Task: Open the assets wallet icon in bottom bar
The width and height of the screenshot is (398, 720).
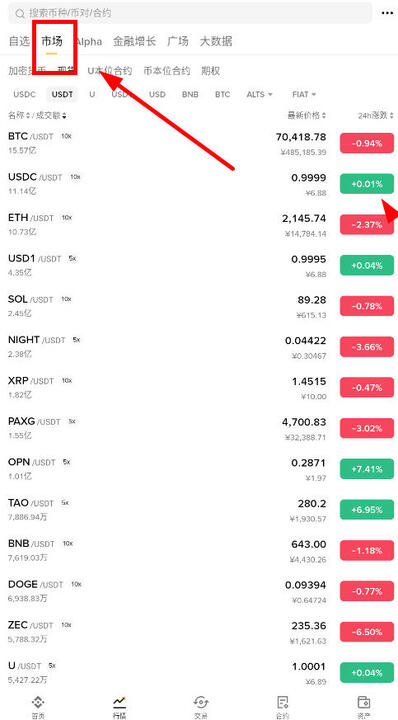Action: point(364,702)
